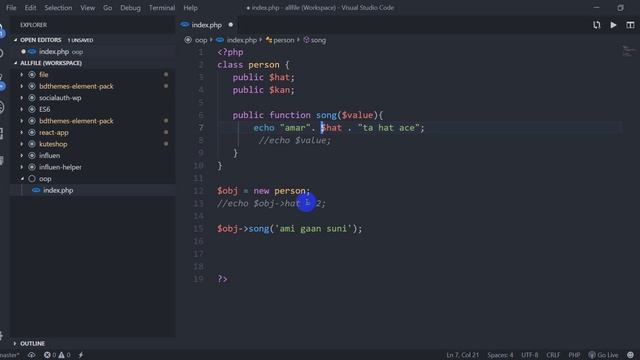Expand the react-app folder
This screenshot has height=360, width=640.
[x=22, y=133]
